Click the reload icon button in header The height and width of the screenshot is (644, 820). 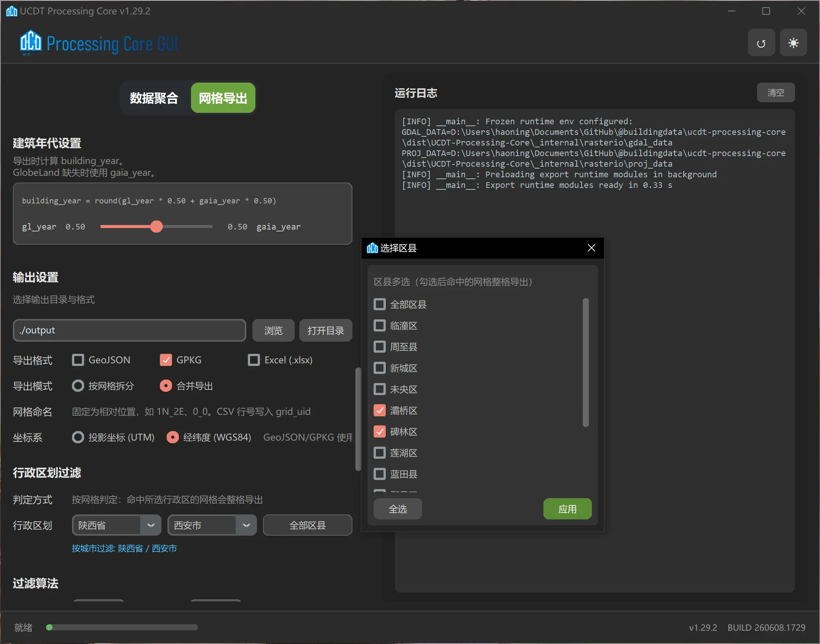761,43
